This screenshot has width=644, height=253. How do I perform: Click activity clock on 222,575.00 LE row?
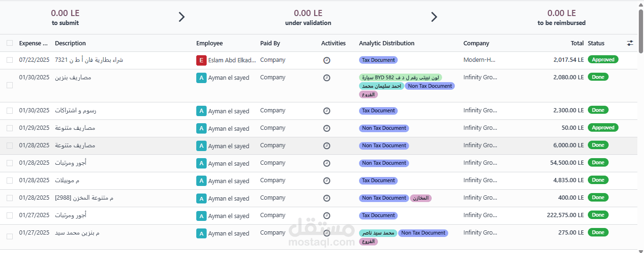(326, 216)
